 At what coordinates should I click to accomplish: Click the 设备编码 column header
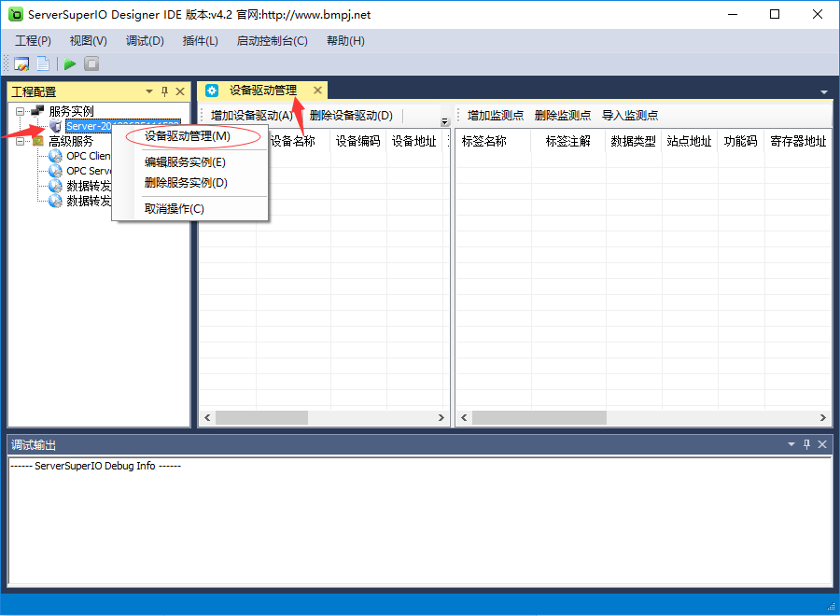[x=358, y=142]
